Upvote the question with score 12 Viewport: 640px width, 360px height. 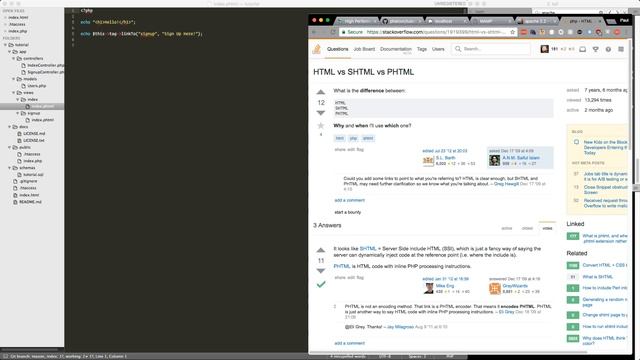[321, 92]
